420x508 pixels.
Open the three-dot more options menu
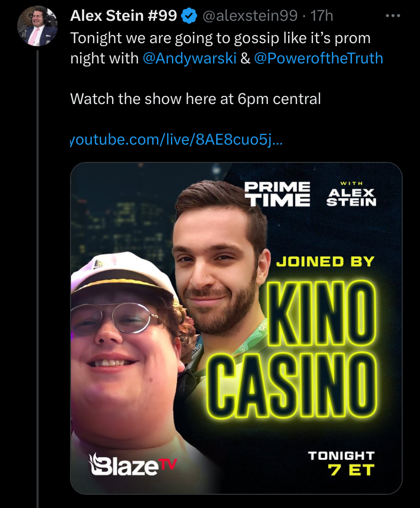click(x=393, y=15)
